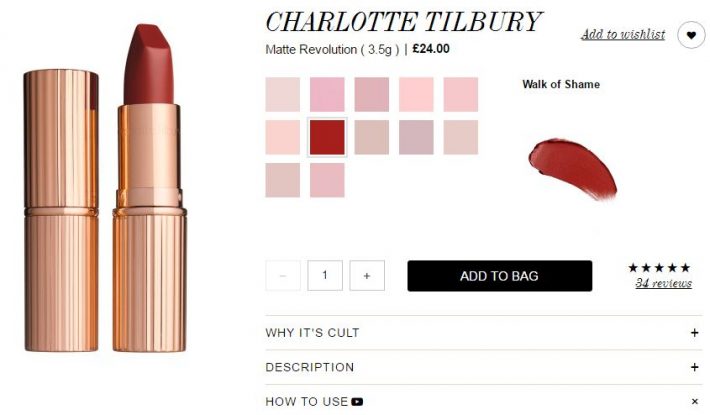Select the first swatch in the bottom row
Image resolution: width=710 pixels, height=415 pixels.
point(283,180)
